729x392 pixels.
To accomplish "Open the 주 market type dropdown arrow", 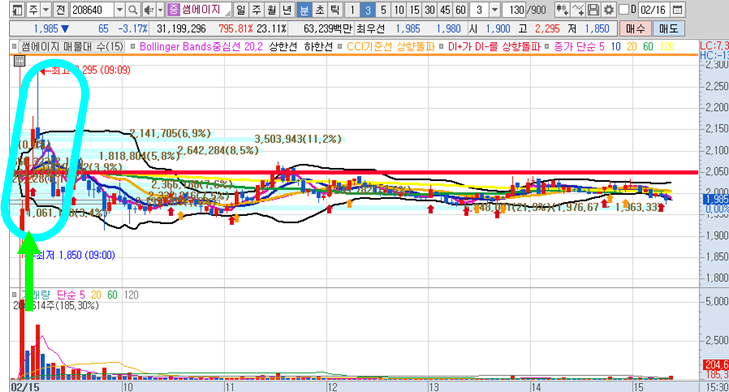I will [x=46, y=9].
